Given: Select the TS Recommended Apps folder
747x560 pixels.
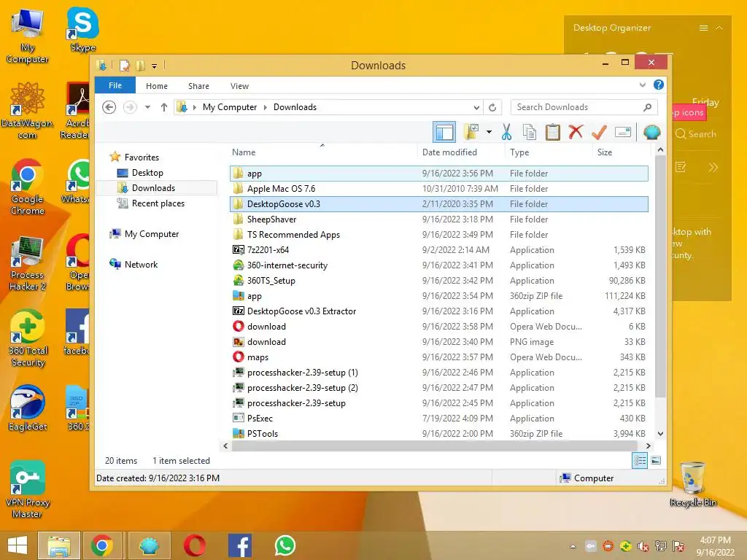Looking at the screenshot, I should pos(438,234).
